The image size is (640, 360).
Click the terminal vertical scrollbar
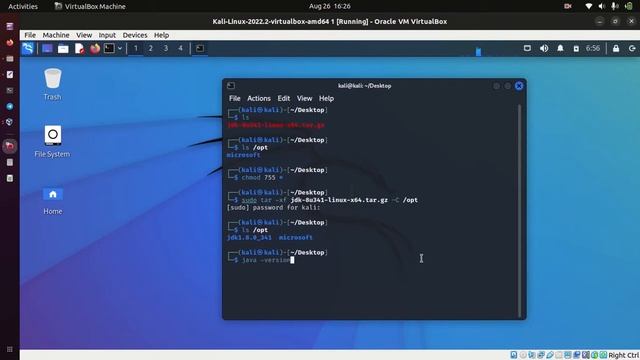[519, 211]
